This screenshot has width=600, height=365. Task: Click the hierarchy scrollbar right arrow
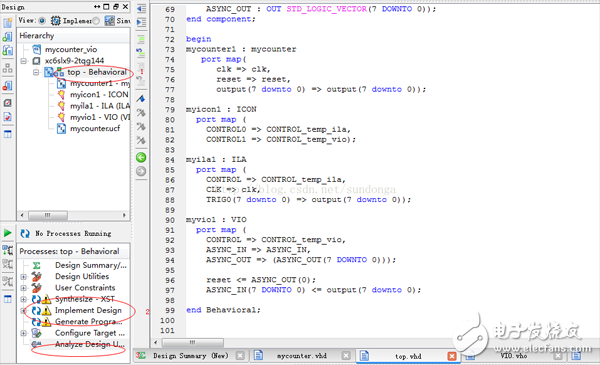124,215
